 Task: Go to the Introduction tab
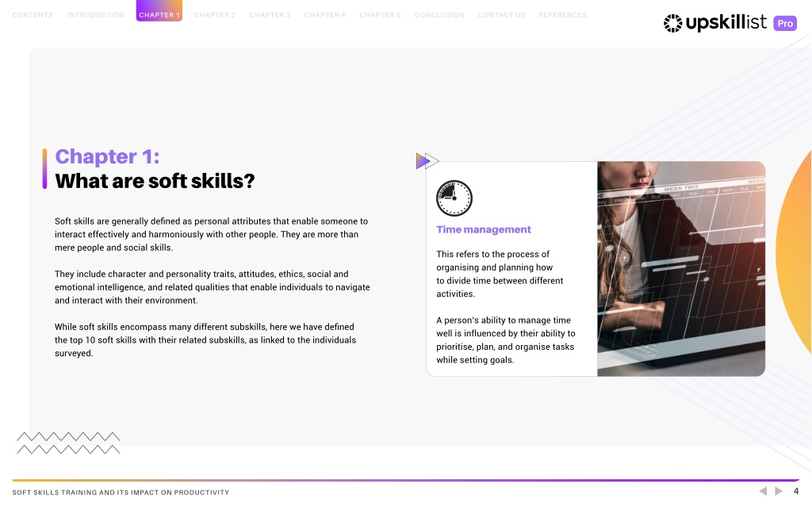coord(95,15)
